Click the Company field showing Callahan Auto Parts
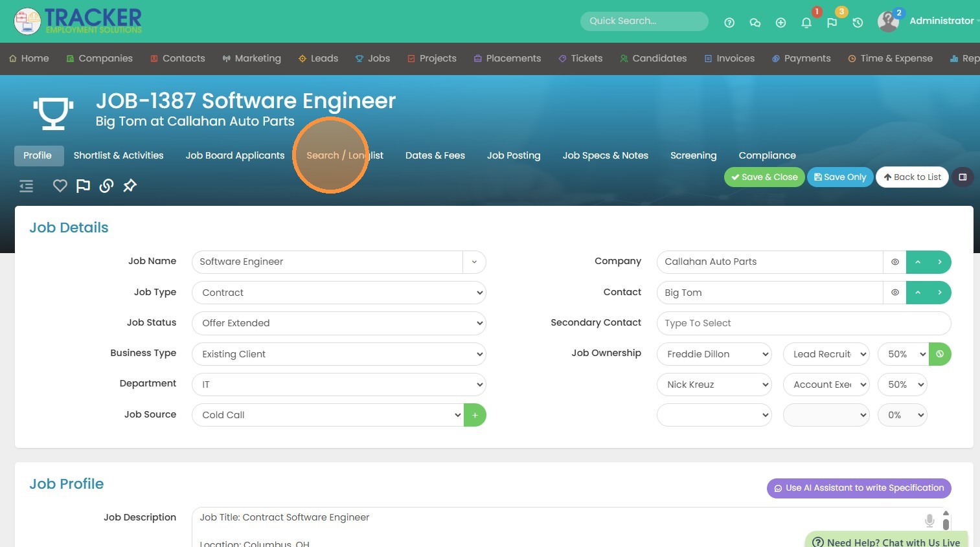Screen dimensions: 980x547 point(770,262)
